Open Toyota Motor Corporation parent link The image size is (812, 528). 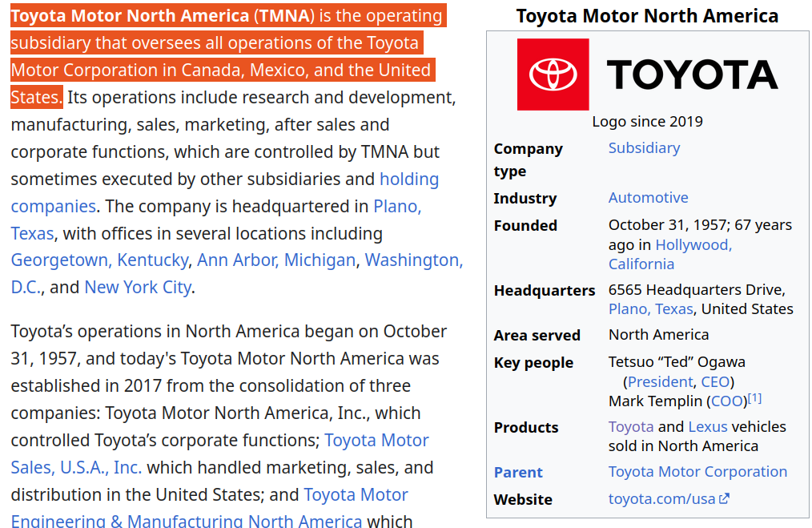[697, 472]
